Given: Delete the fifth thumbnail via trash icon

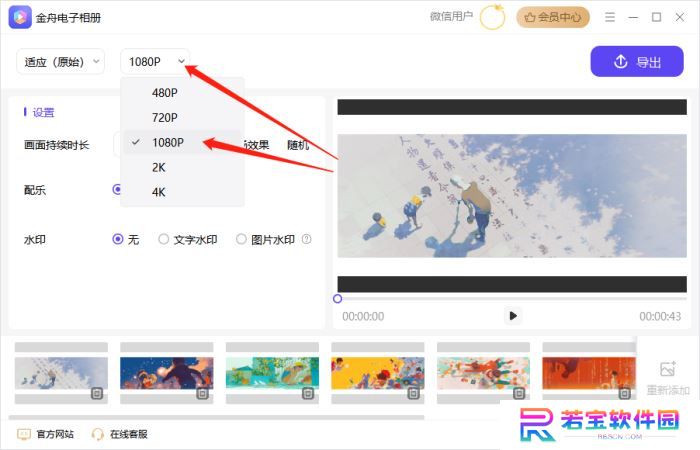Looking at the screenshot, I should (519, 393).
